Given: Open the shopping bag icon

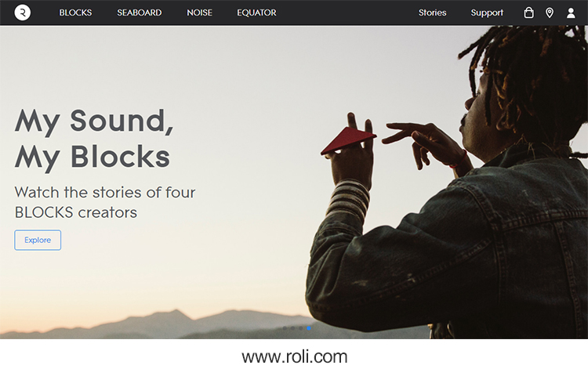Looking at the screenshot, I should point(528,13).
